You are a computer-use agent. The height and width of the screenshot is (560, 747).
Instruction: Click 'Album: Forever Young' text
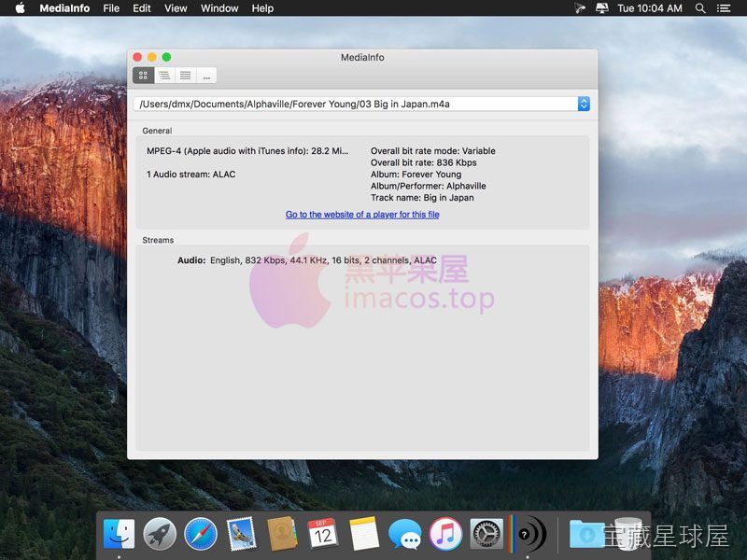[x=416, y=175]
